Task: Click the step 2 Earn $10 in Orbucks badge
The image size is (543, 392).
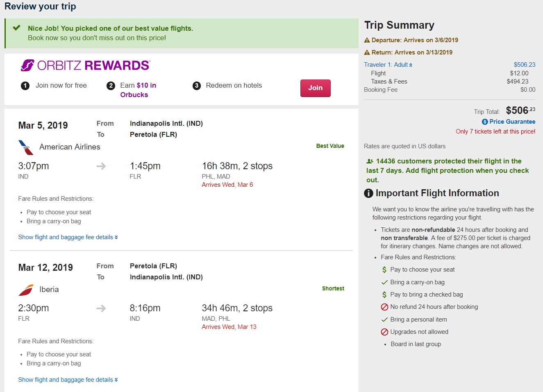Action: (111, 86)
